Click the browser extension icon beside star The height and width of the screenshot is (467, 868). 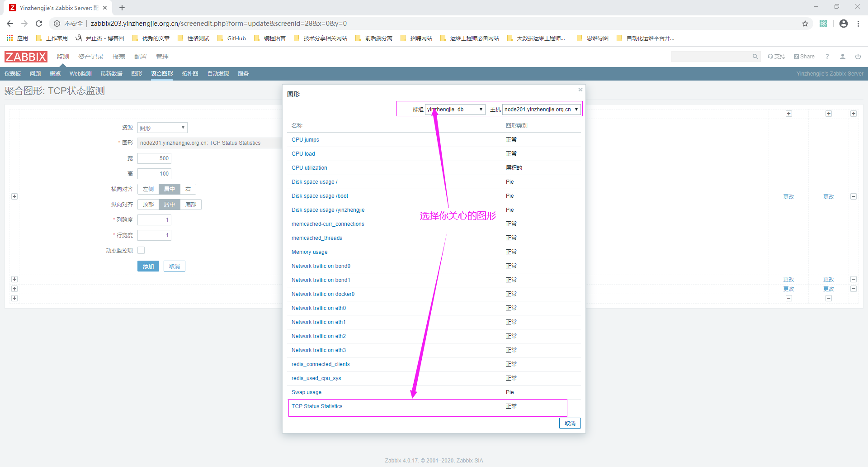coord(823,24)
